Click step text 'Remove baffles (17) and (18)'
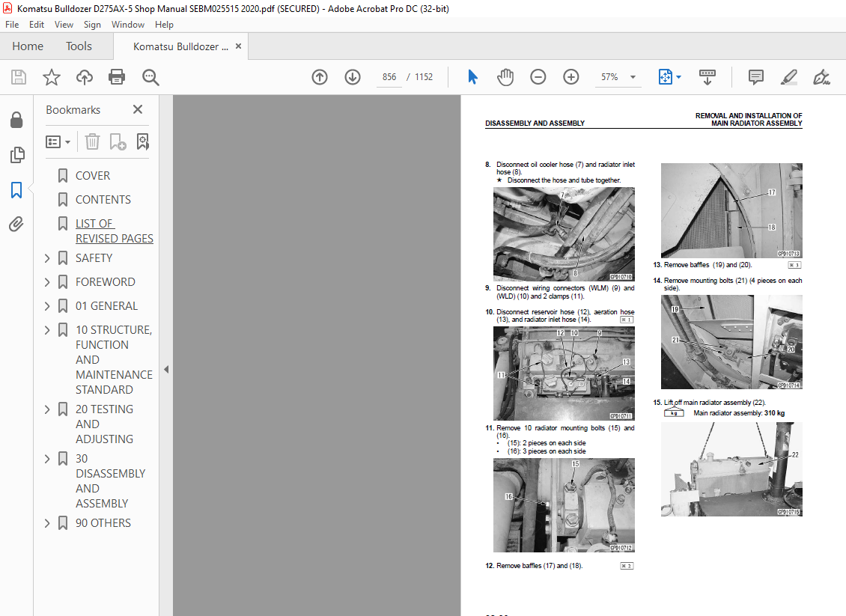846x616 pixels. tap(540, 566)
